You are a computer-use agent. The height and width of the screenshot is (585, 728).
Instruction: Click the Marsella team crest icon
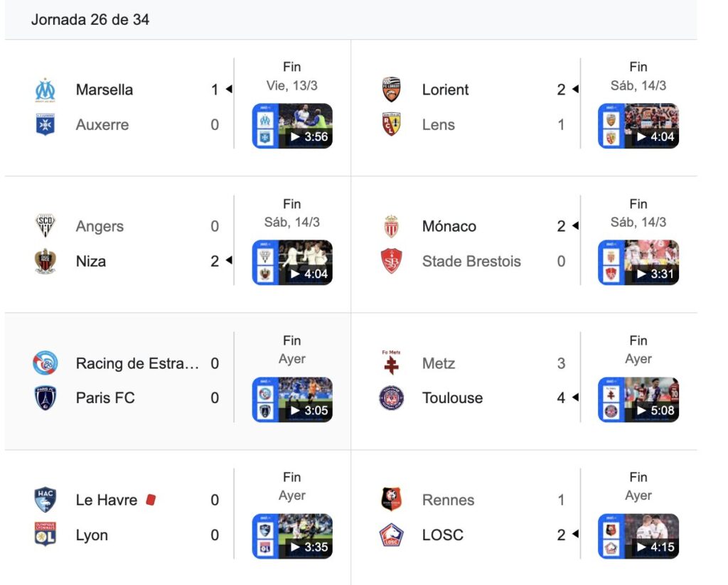(x=45, y=90)
